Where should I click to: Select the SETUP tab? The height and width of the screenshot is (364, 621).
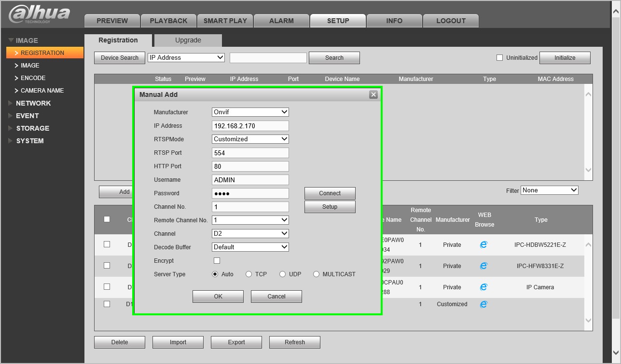[x=338, y=21]
